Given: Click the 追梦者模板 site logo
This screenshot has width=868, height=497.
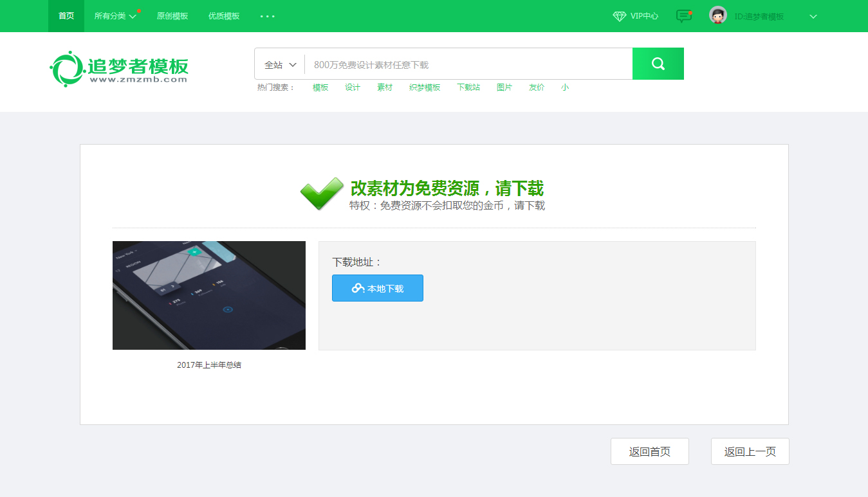Looking at the screenshot, I should point(119,68).
